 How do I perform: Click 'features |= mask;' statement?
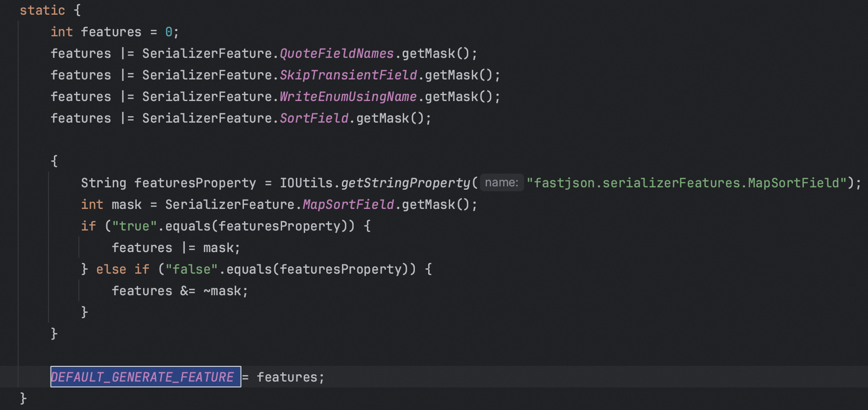[x=176, y=248]
